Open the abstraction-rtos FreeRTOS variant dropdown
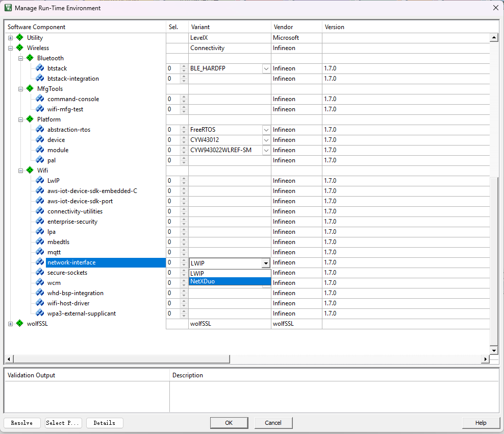 pyautogui.click(x=266, y=130)
